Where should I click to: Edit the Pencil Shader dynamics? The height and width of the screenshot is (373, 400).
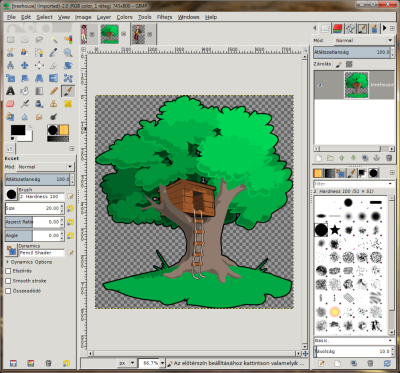[70, 253]
